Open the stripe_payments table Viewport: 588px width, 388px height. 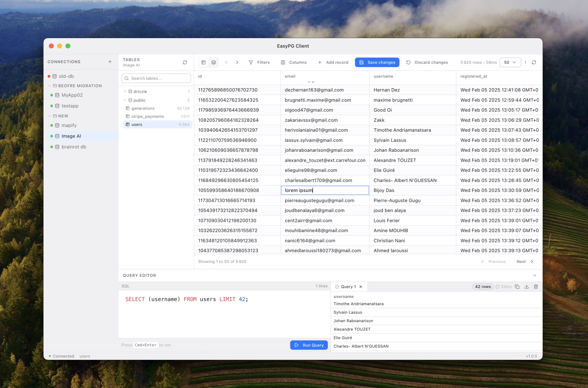(x=148, y=116)
